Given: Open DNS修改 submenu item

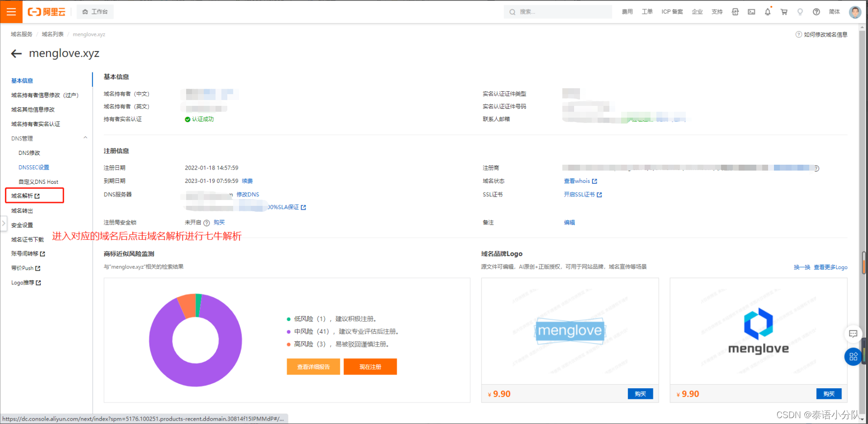Looking at the screenshot, I should (29, 153).
